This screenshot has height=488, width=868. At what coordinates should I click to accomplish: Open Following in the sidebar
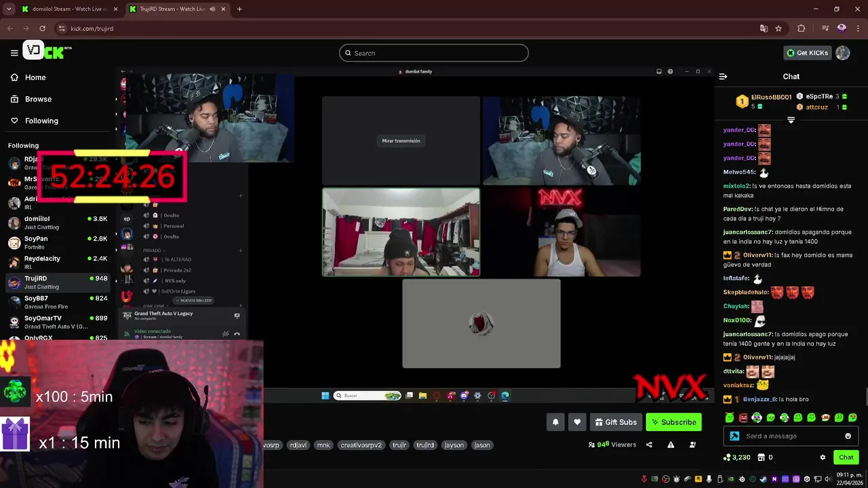pyautogui.click(x=41, y=121)
